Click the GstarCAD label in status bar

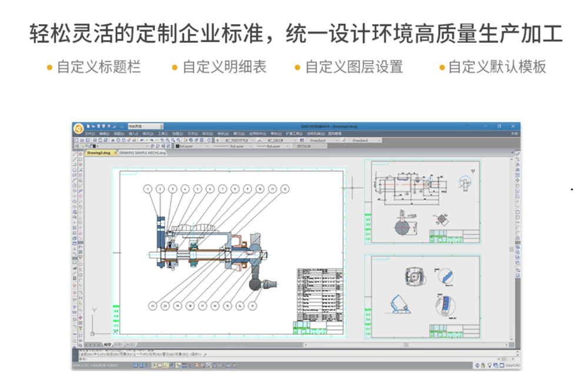pos(513,366)
